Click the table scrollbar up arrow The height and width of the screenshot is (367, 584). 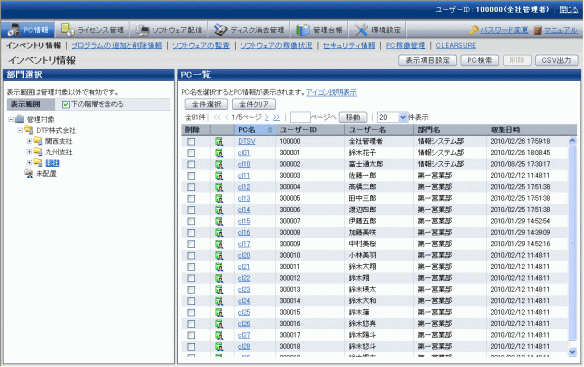click(x=572, y=140)
